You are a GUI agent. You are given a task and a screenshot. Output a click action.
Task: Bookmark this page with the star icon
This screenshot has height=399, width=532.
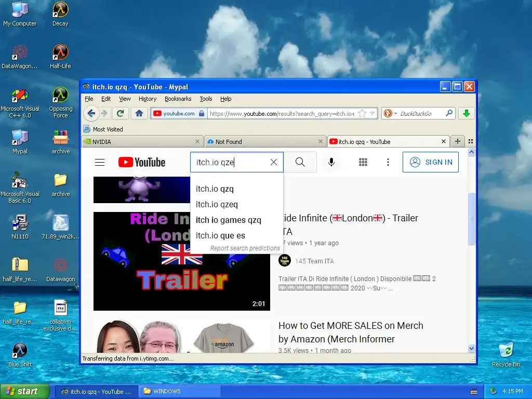pos(362,113)
